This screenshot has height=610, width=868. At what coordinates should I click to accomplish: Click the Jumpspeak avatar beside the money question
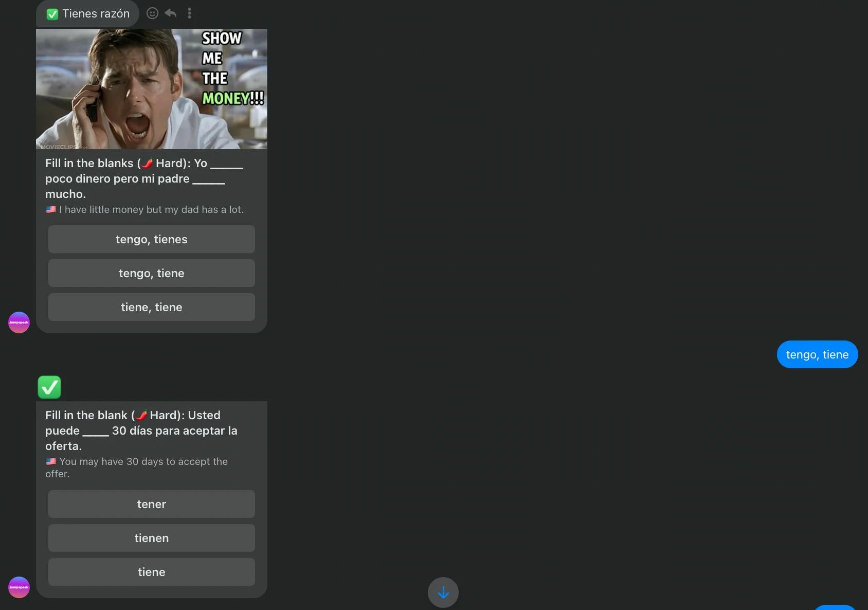click(x=19, y=322)
